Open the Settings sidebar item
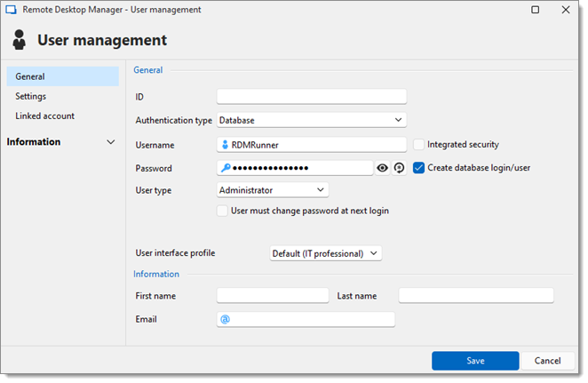 pos(31,96)
